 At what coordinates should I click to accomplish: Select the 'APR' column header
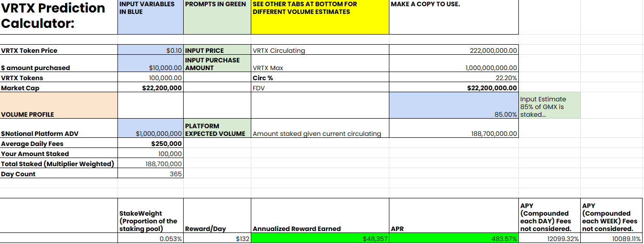tap(454, 216)
